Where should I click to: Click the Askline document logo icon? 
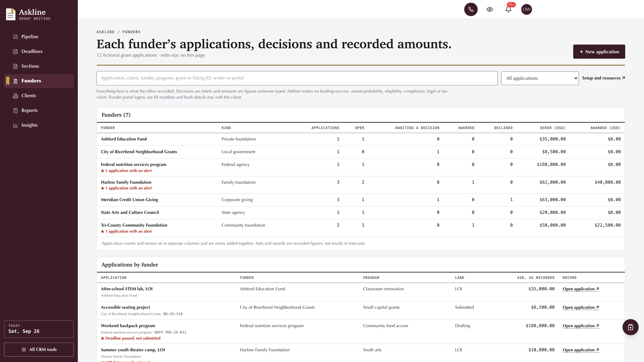(11, 14)
